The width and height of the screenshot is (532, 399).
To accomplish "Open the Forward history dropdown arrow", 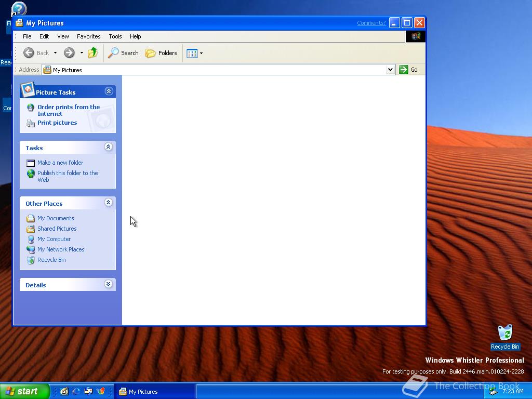I will tap(82, 53).
